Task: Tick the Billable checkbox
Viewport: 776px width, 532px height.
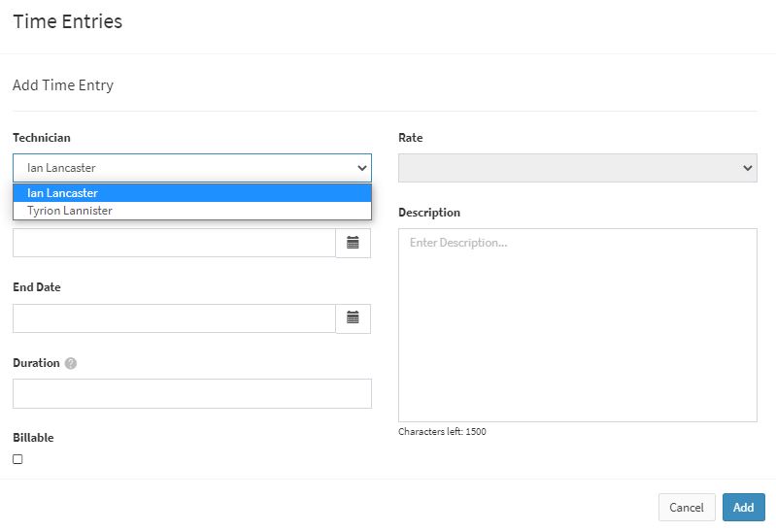Action: [x=17, y=459]
